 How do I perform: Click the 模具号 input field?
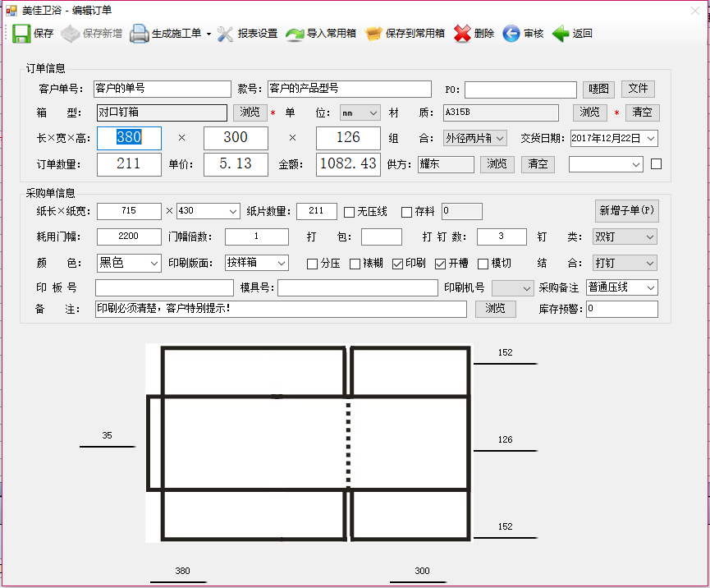358,288
